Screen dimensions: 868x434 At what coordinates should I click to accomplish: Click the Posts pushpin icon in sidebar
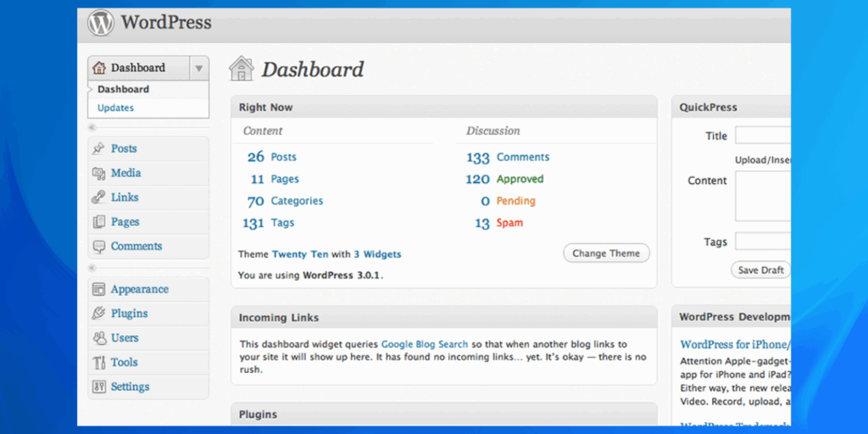(98, 149)
